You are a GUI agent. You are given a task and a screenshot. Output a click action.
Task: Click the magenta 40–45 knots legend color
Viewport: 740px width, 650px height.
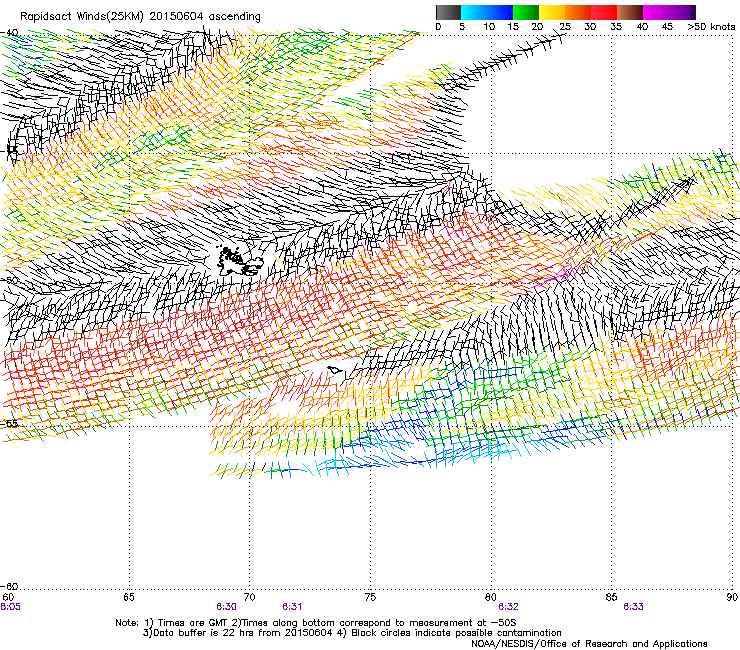[x=656, y=12]
